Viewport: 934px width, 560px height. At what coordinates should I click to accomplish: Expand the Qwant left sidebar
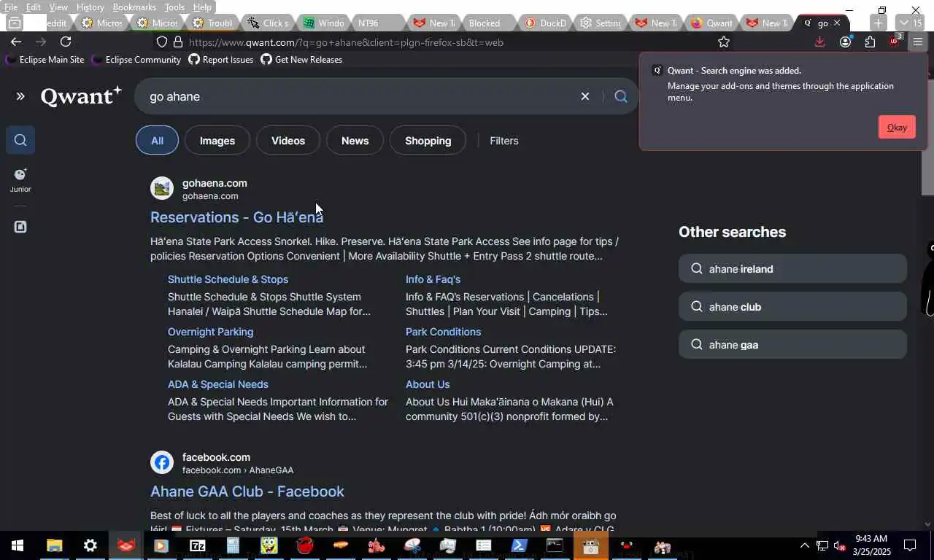coord(20,96)
